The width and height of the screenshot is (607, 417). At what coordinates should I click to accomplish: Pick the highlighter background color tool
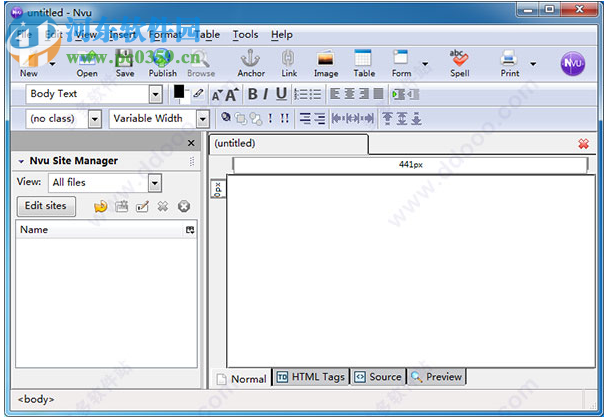pyautogui.click(x=198, y=93)
